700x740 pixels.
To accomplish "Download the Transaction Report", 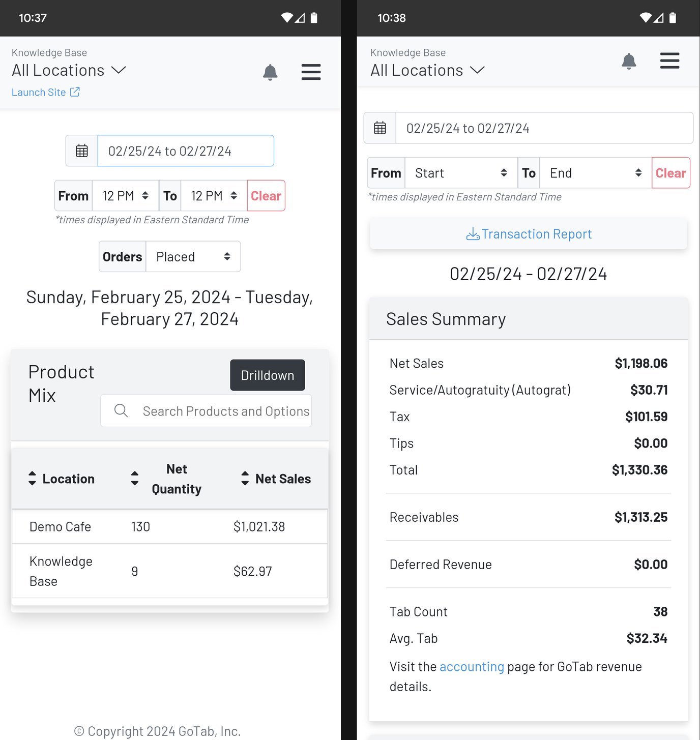I will click(x=528, y=233).
